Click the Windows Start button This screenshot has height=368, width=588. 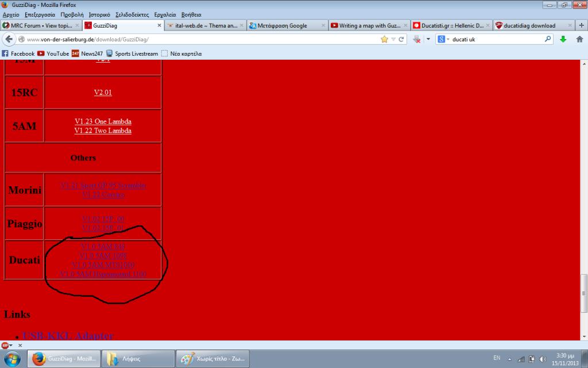[x=11, y=359]
